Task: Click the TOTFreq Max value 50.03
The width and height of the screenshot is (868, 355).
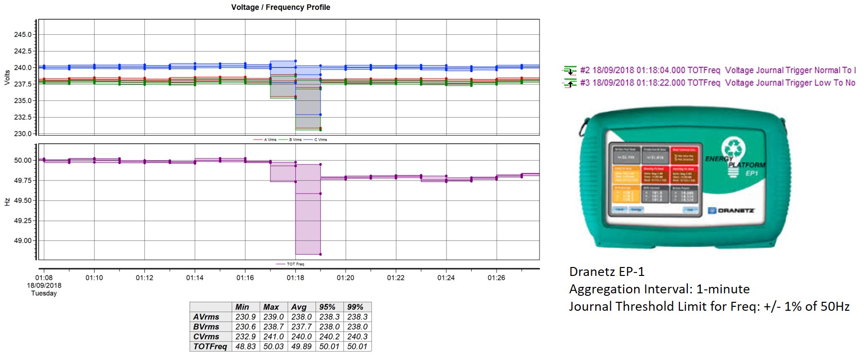Action: coord(274,347)
